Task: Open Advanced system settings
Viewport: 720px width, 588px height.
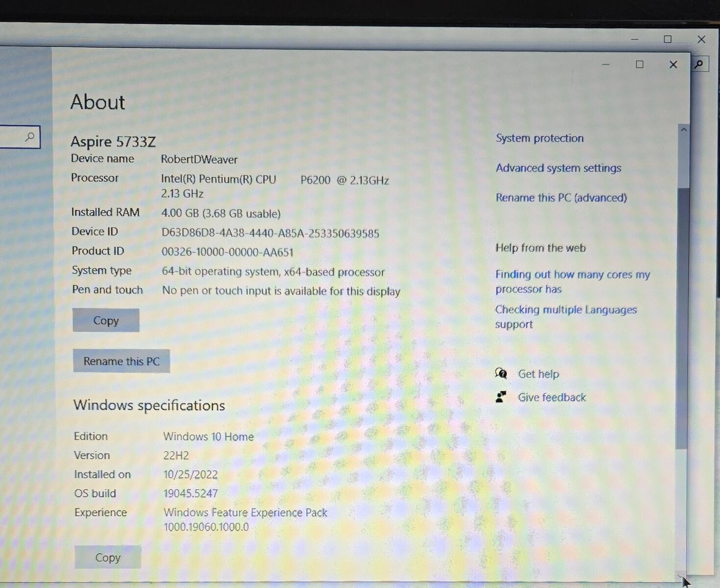Action: (x=558, y=168)
